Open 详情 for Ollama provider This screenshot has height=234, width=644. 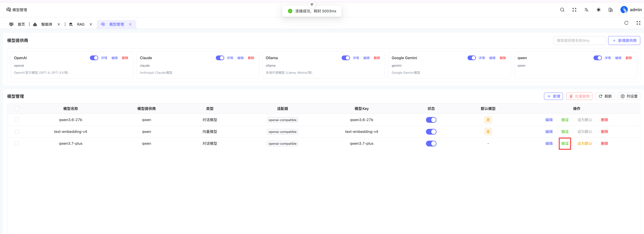[356, 58]
